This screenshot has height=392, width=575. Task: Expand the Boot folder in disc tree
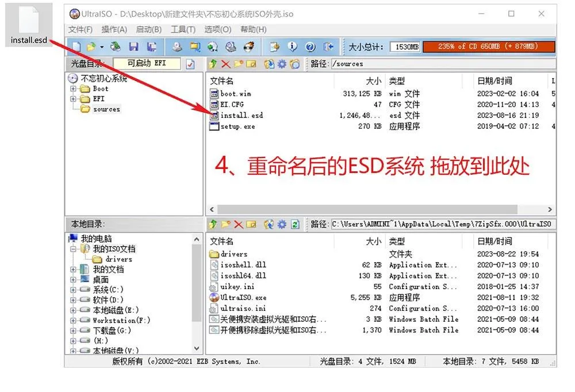pos(73,89)
